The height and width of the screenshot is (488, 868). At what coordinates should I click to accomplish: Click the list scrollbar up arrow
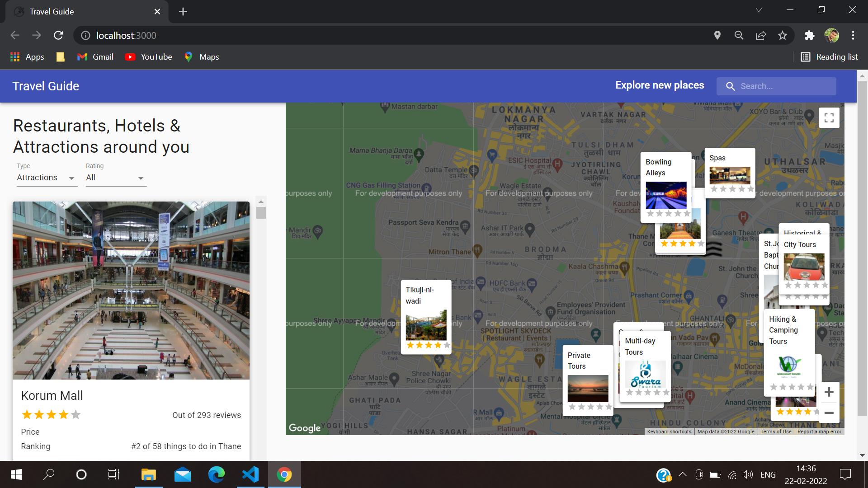[x=261, y=202]
